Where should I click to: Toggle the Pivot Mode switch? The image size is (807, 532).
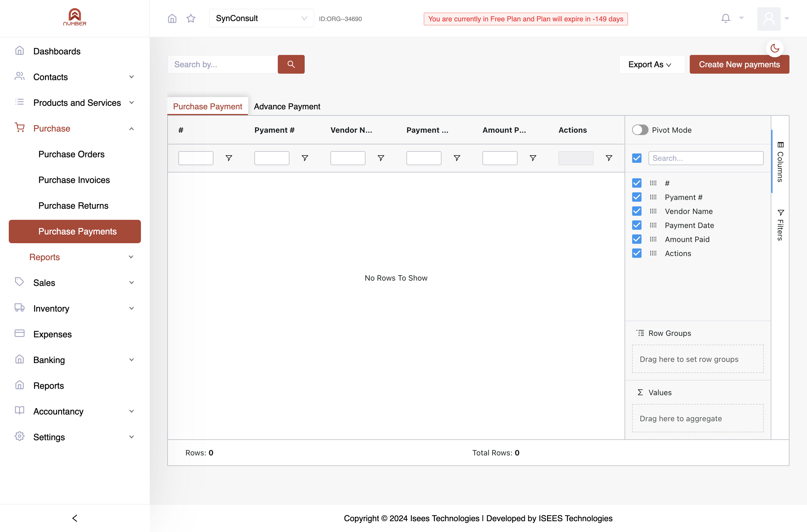[x=640, y=130]
